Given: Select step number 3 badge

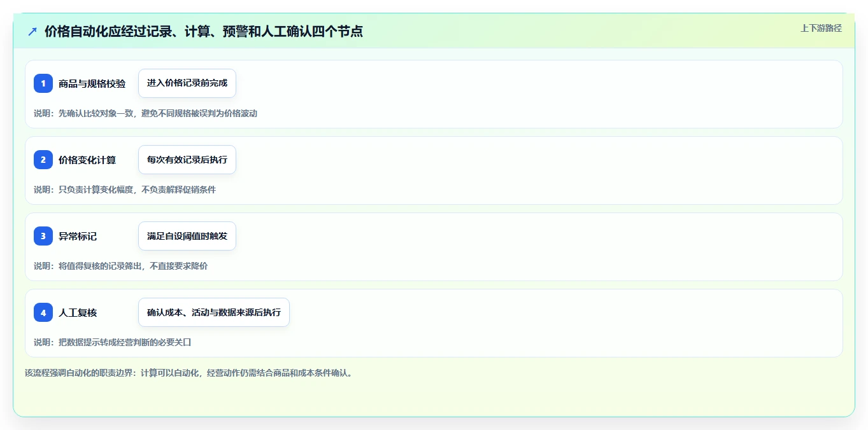Looking at the screenshot, I should 43,236.
